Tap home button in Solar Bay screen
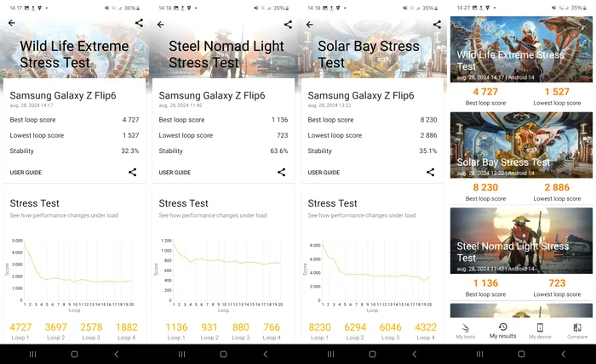 (373, 354)
